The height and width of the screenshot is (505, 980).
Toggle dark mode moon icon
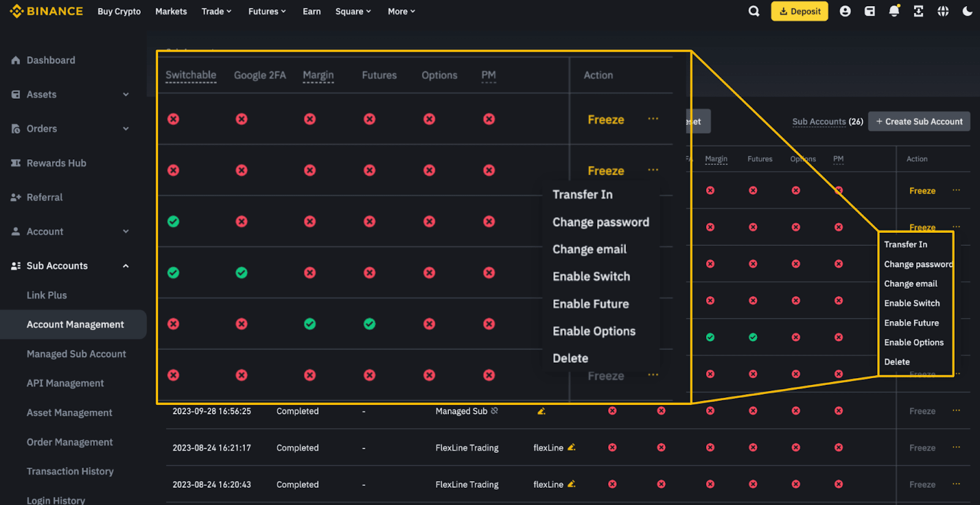968,11
